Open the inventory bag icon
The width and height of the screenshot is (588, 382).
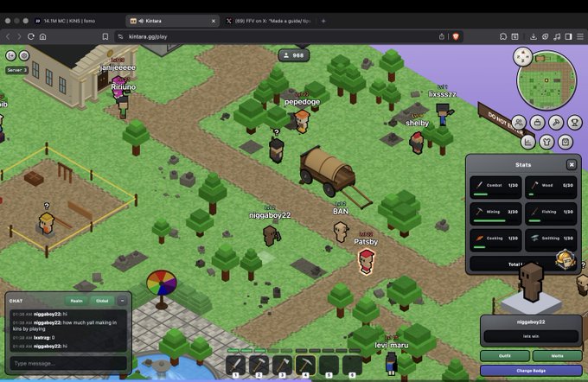click(x=537, y=122)
